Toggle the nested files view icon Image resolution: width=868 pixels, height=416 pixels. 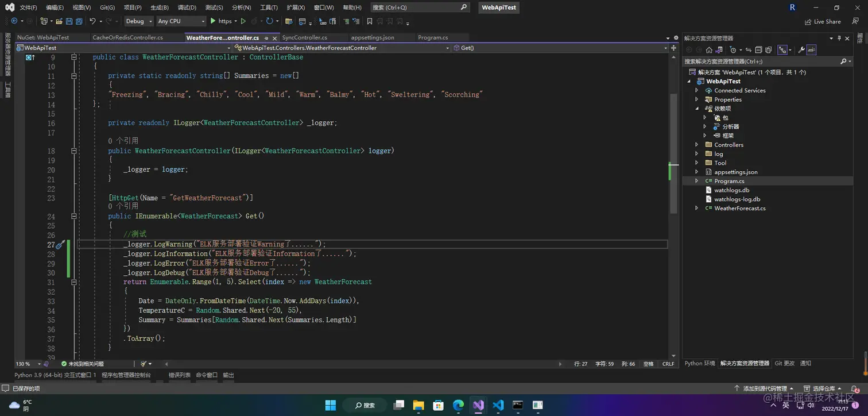coord(782,50)
